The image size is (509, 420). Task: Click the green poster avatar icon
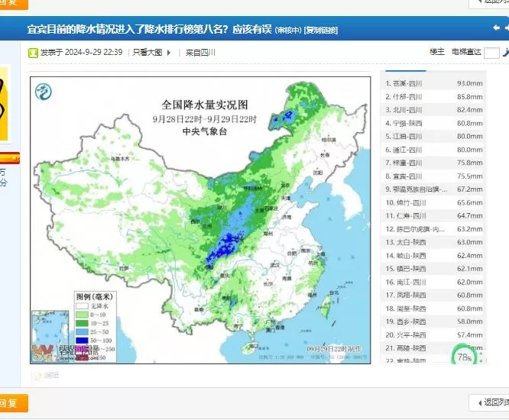point(33,53)
